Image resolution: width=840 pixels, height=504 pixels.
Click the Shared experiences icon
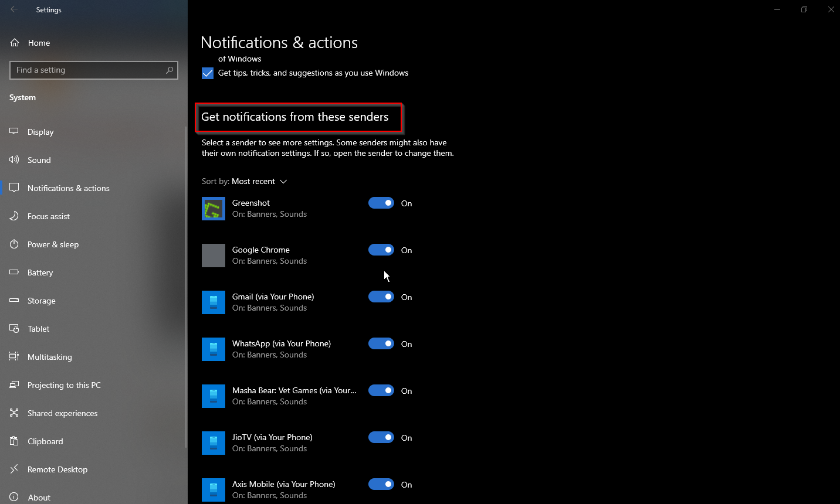[14, 413]
